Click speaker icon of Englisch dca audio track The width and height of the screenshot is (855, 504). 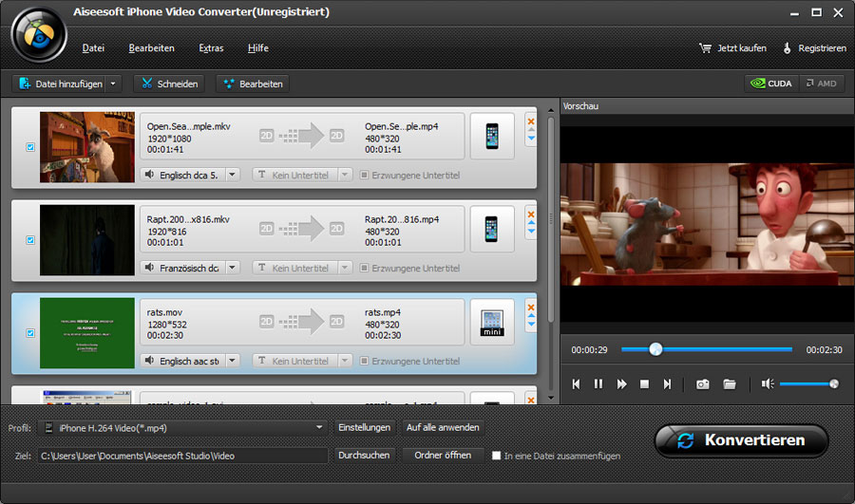pyautogui.click(x=149, y=175)
